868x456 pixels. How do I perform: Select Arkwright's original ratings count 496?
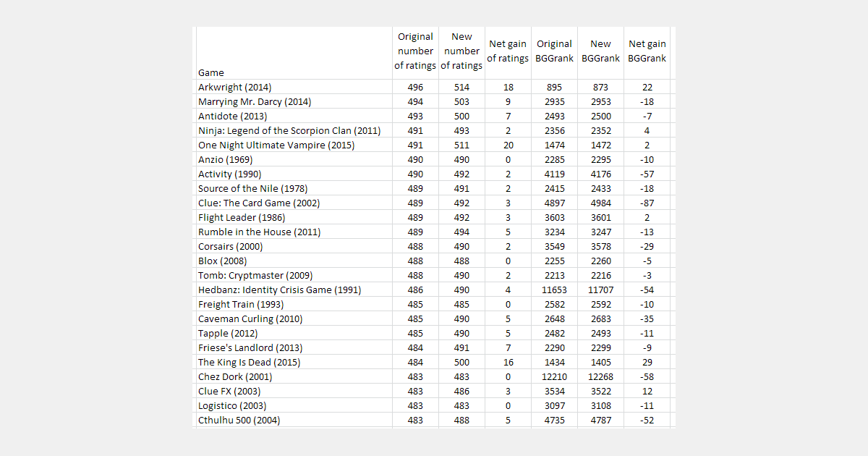pyautogui.click(x=415, y=87)
